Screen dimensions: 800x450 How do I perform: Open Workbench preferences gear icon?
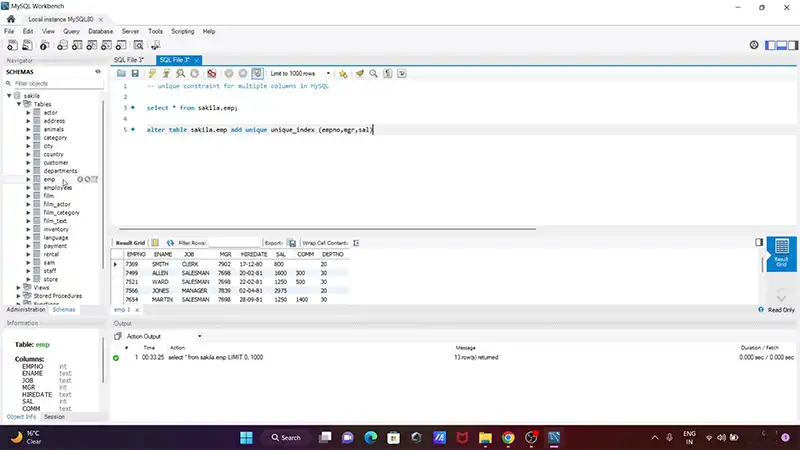(754, 45)
